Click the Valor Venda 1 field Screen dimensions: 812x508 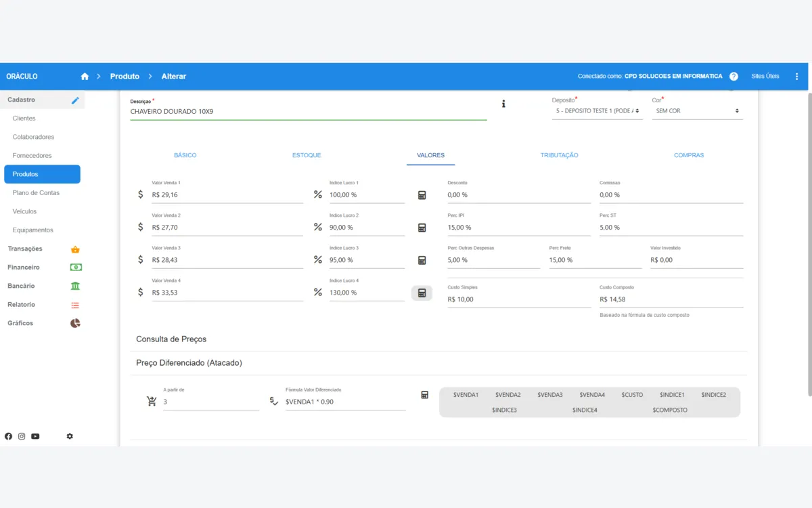click(227, 195)
